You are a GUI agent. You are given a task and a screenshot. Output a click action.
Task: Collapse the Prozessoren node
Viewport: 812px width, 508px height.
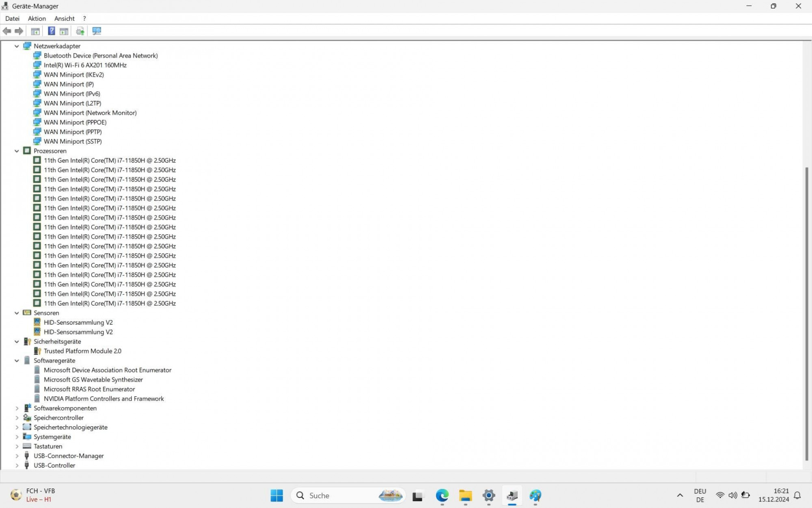click(17, 151)
